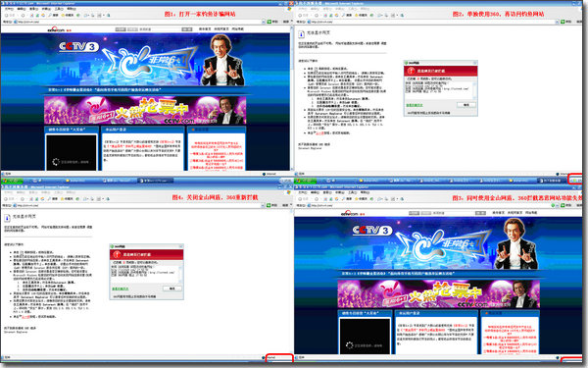Expand address bar dropdown in Figure 1 browser

(264, 22)
